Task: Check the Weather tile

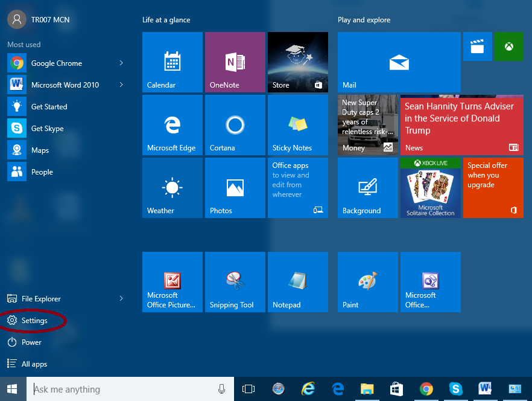Action: pyautogui.click(x=172, y=188)
